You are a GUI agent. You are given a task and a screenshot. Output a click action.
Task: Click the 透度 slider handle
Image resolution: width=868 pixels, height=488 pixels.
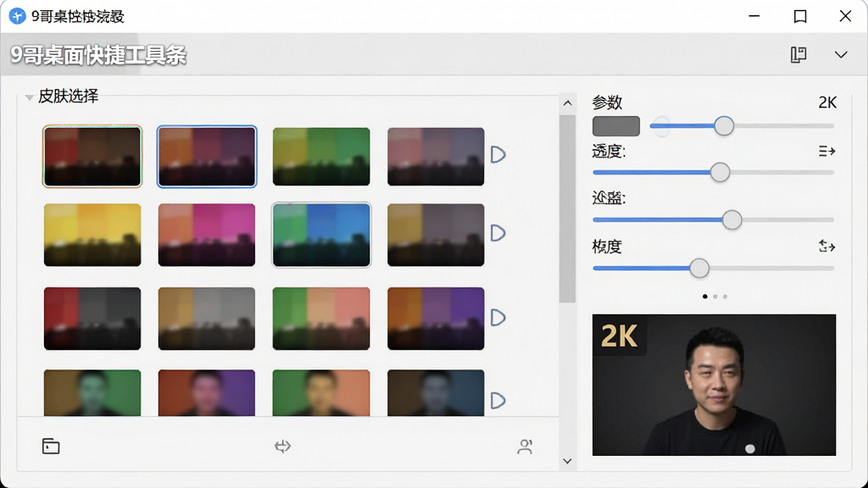click(x=721, y=173)
